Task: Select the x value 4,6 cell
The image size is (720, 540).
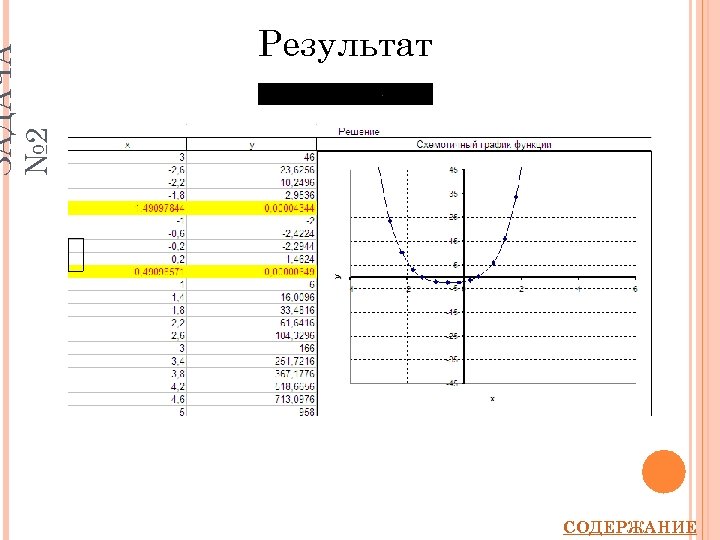Action: point(127,399)
